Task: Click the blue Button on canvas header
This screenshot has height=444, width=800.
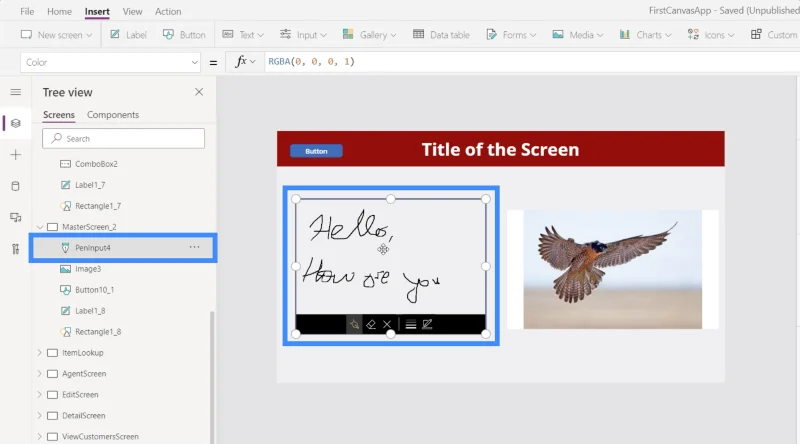Action: click(316, 151)
